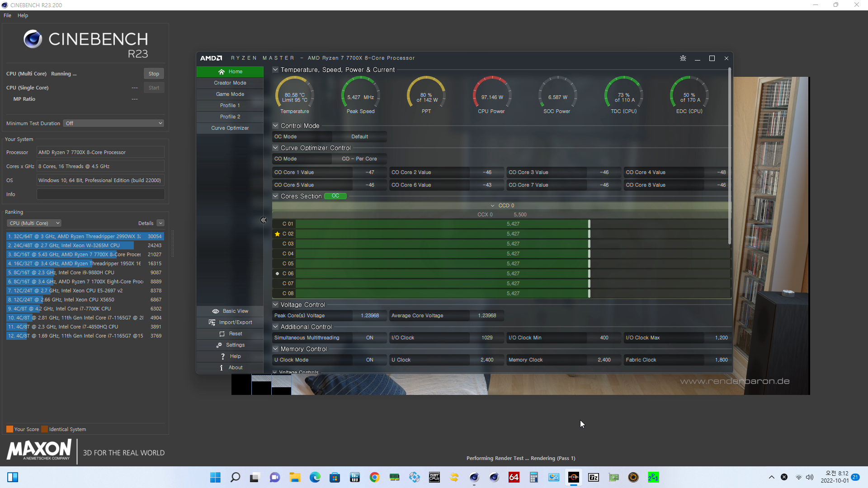Open AIDA64 from the taskbar

point(514,477)
